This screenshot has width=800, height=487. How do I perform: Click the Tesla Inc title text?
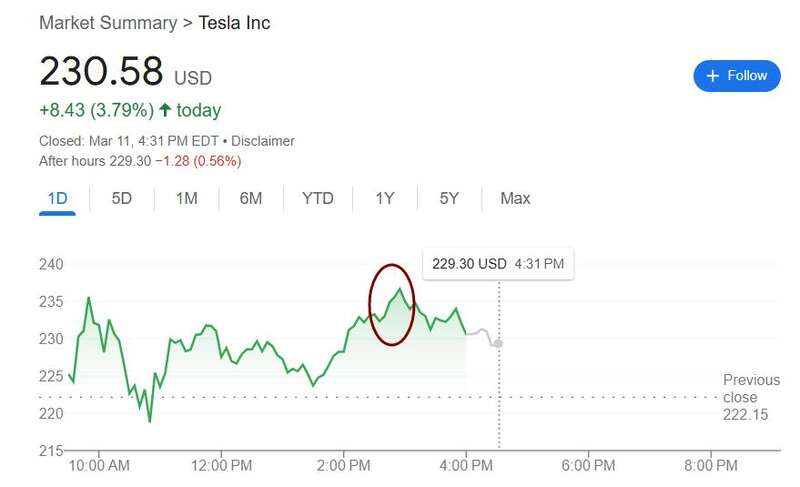(x=234, y=22)
